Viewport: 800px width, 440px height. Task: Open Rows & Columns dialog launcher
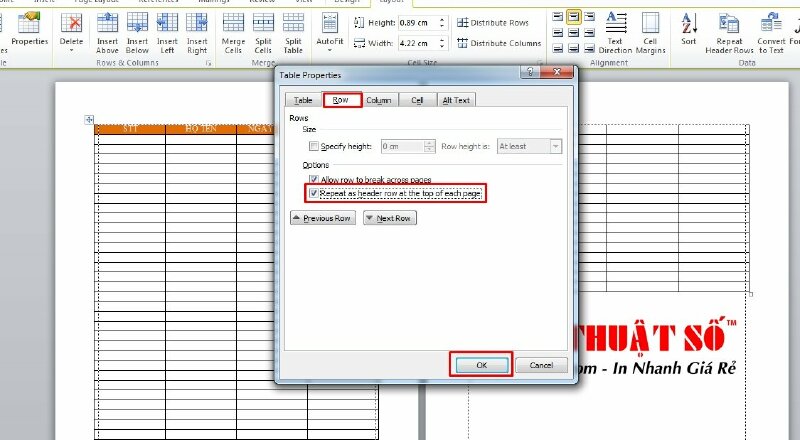(208, 63)
